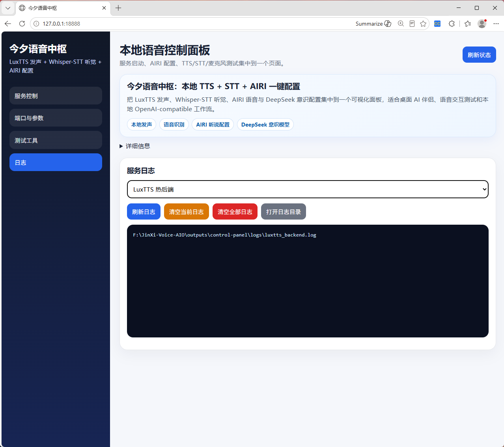Click the 打开日志目录 button
Viewport: 504px width, 447px height.
pyautogui.click(x=284, y=212)
